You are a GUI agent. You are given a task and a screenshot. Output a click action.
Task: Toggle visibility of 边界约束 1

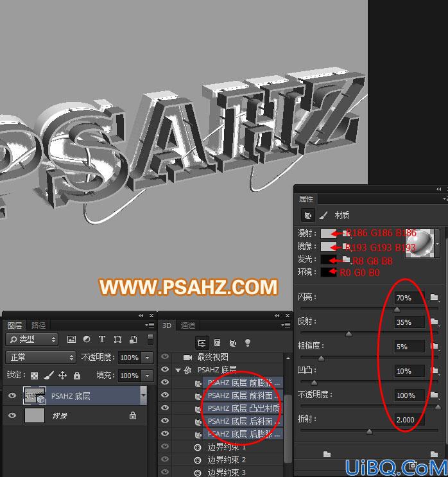pyautogui.click(x=165, y=446)
